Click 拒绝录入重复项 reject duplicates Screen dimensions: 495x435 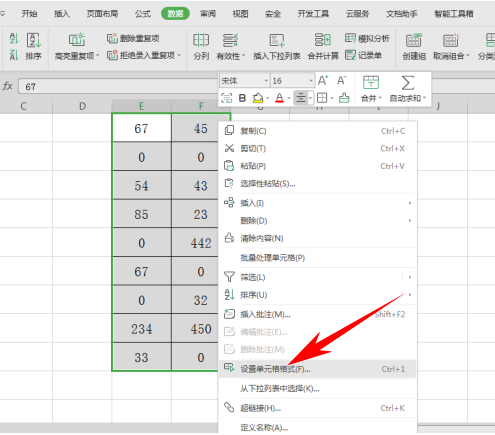tap(141, 55)
